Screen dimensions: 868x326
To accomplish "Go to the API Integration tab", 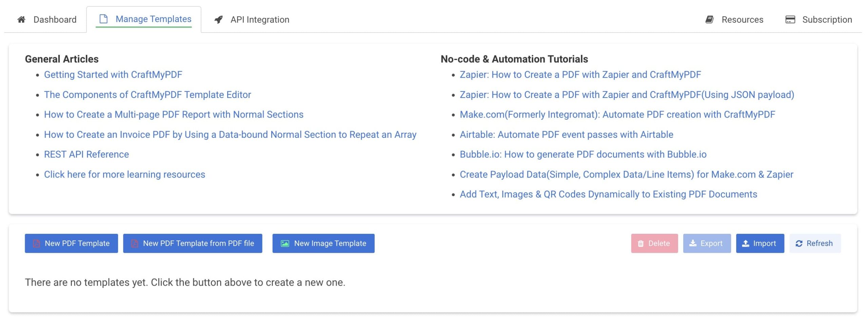I will (x=252, y=19).
